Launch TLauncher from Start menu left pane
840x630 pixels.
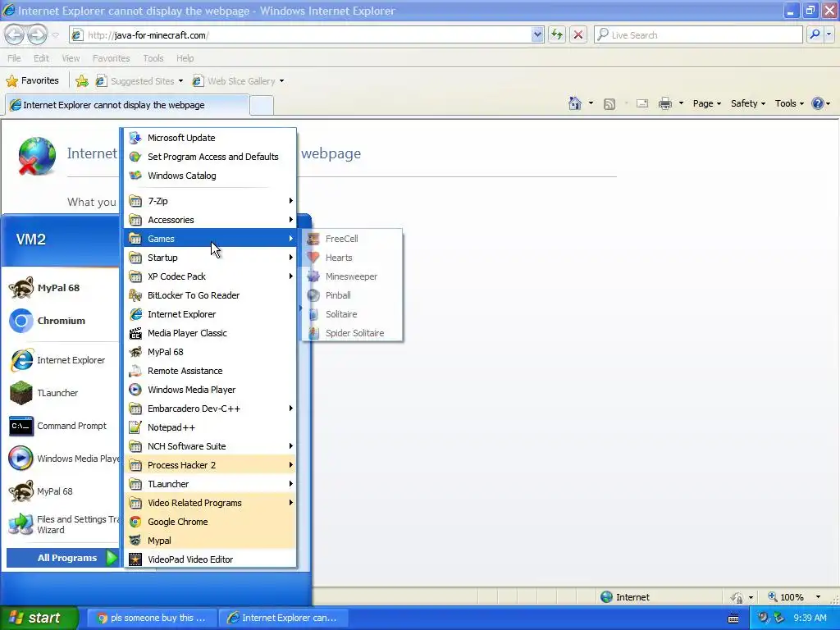coord(63,393)
